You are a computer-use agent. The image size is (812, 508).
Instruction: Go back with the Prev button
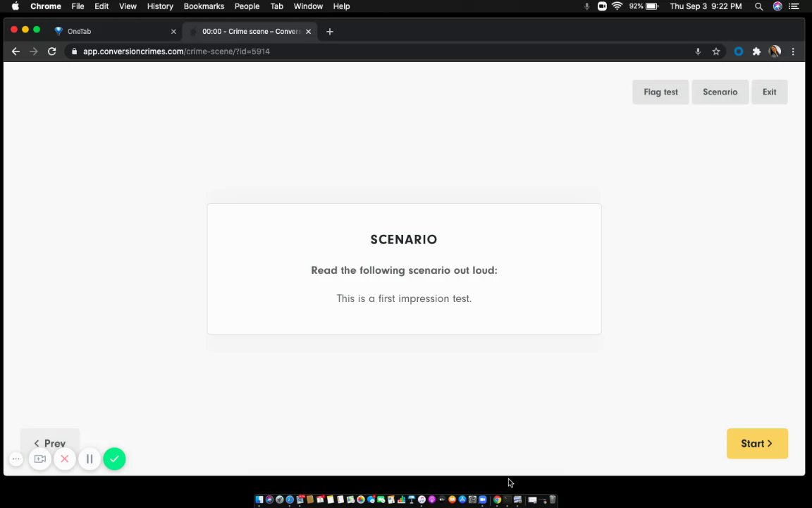(x=50, y=443)
